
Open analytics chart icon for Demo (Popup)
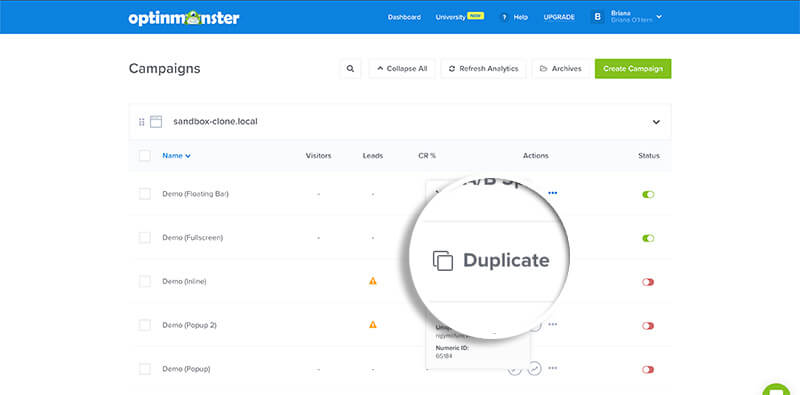534,368
